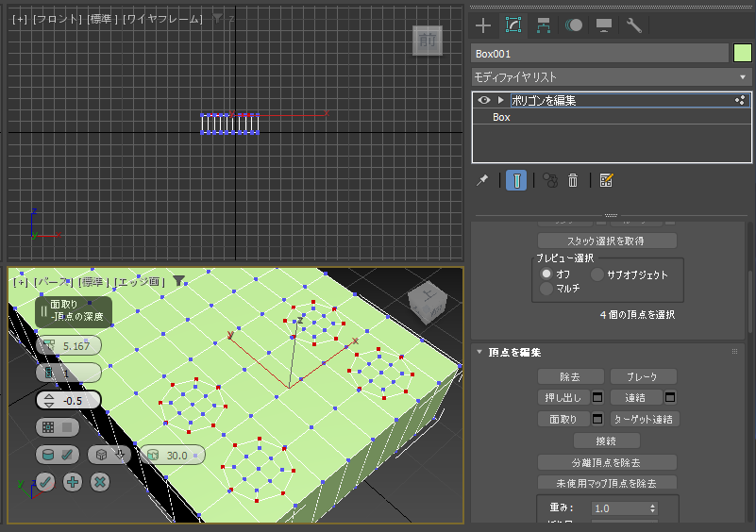Click the 前 ViewCube in front viewport
Viewport: 756px width, 532px height.
pyautogui.click(x=428, y=40)
